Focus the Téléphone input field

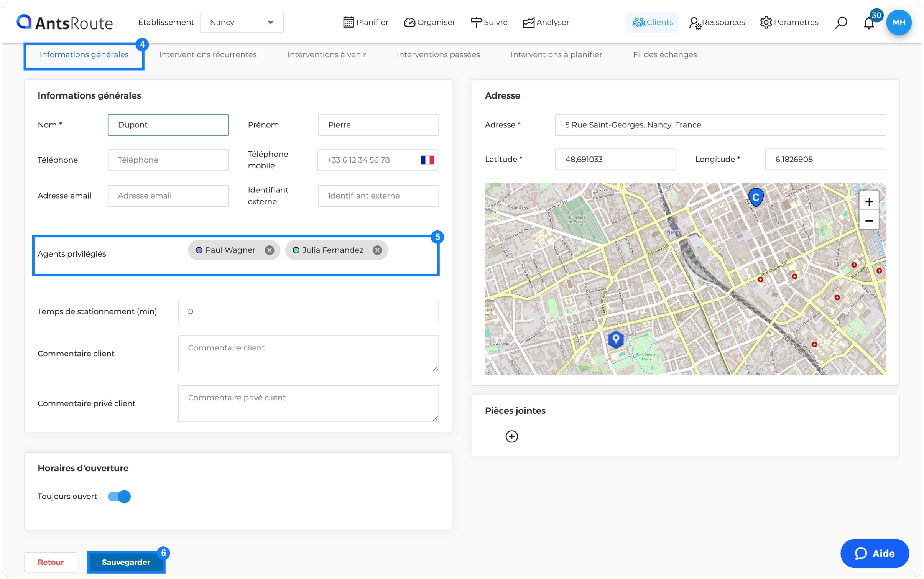(168, 160)
